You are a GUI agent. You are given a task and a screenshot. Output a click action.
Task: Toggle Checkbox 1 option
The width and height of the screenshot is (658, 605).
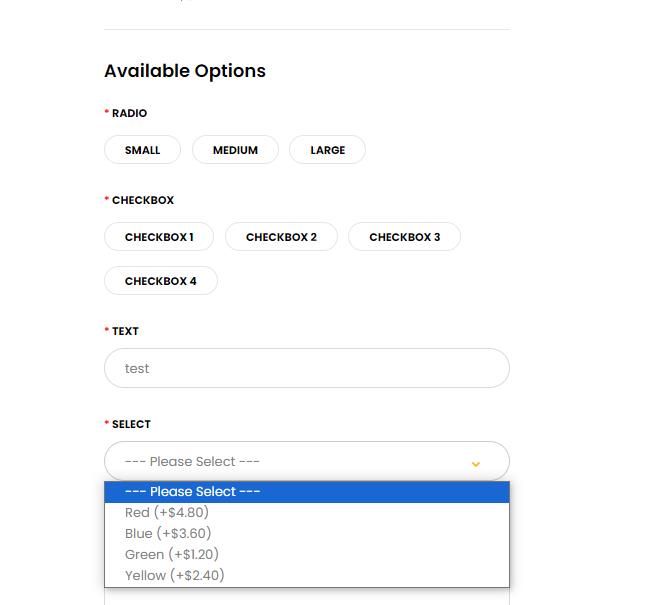pyautogui.click(x=159, y=237)
